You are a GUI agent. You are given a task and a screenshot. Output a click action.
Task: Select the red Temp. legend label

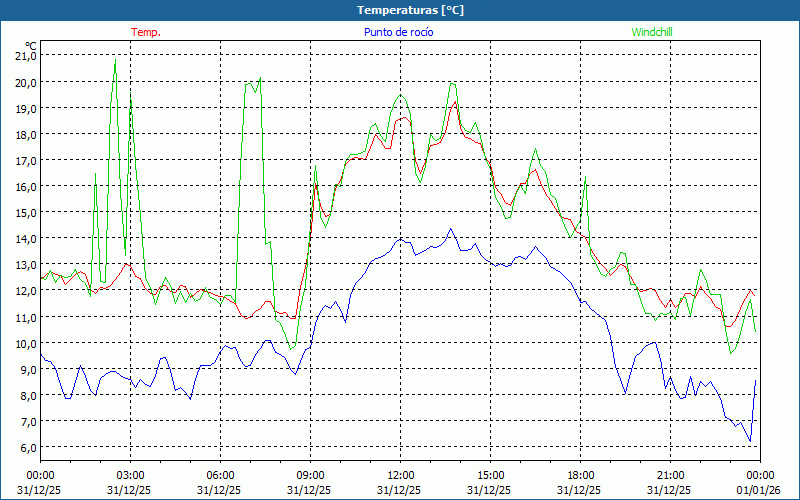[145, 32]
